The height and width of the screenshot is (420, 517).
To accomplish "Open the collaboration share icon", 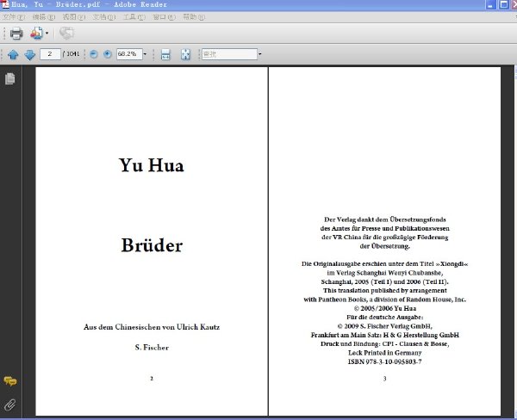I will click(x=36, y=34).
